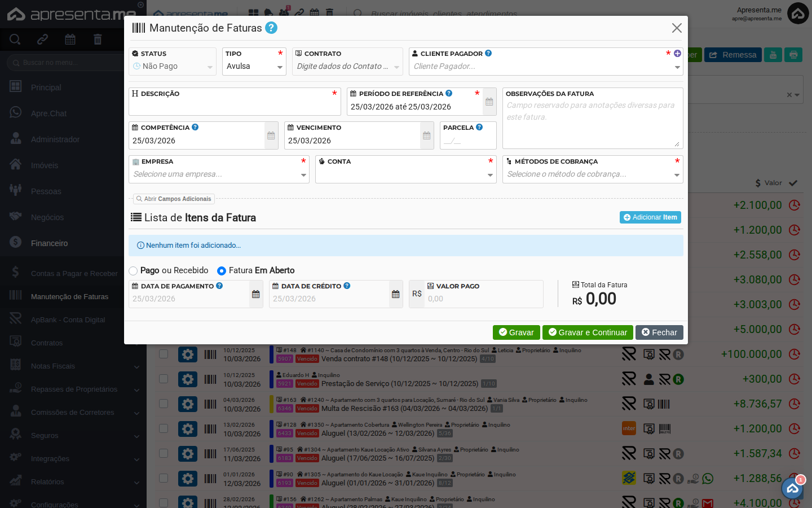Image resolution: width=812 pixels, height=508 pixels.
Task: Expand Abrir Campos Adicionais section
Action: click(174, 199)
